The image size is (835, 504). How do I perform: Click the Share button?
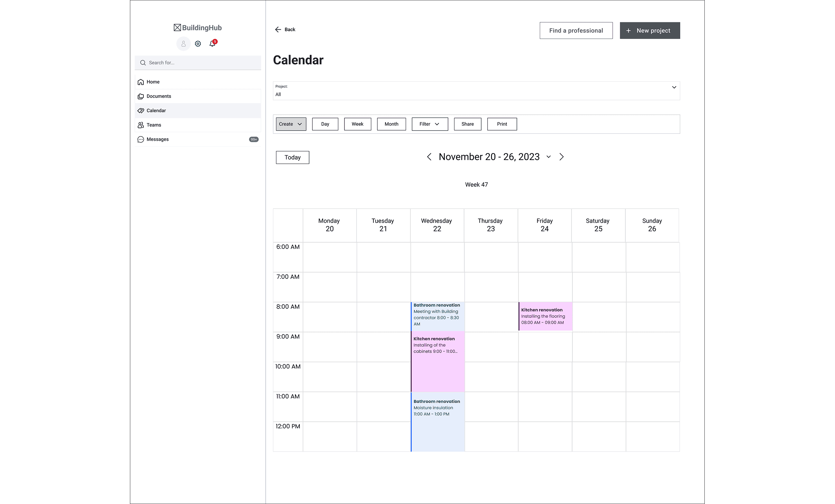(x=468, y=124)
